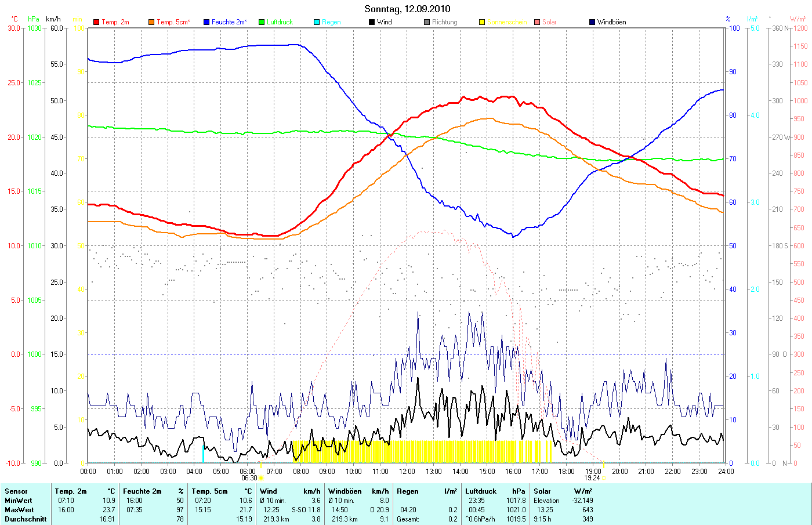Click the red Temp. 2m legend square

(96, 22)
